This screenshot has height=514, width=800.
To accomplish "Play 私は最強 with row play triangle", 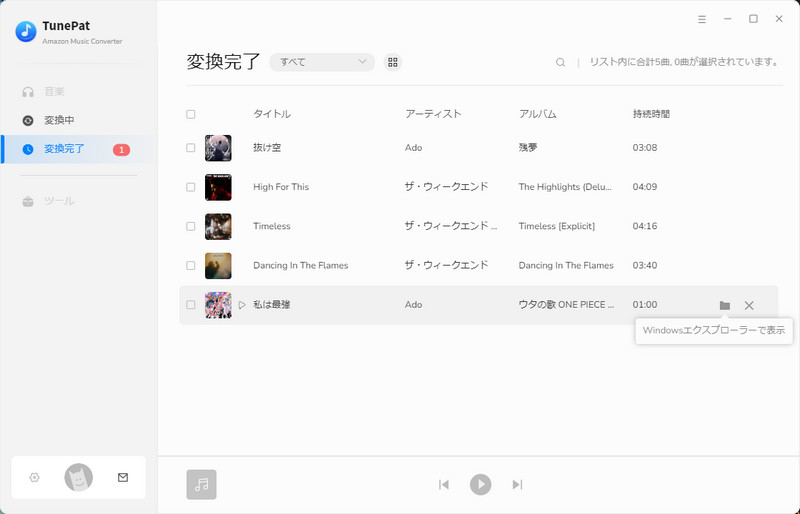I will (x=242, y=305).
